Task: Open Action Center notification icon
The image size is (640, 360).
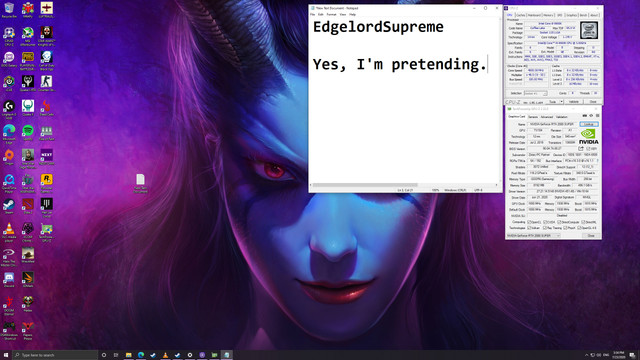Action: click(x=632, y=355)
